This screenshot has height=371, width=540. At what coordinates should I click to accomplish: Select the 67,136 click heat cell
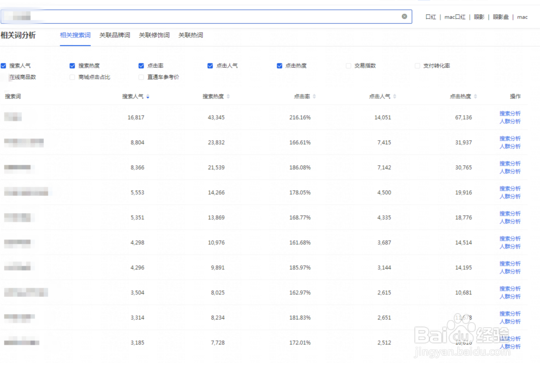coord(464,117)
